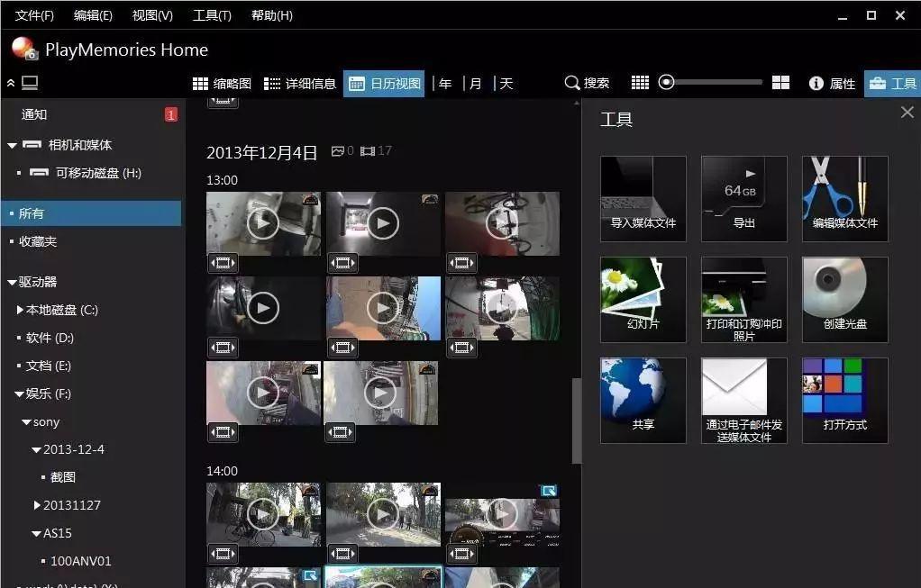
Task: Collapse the AS15 folder node
Action: (36, 533)
